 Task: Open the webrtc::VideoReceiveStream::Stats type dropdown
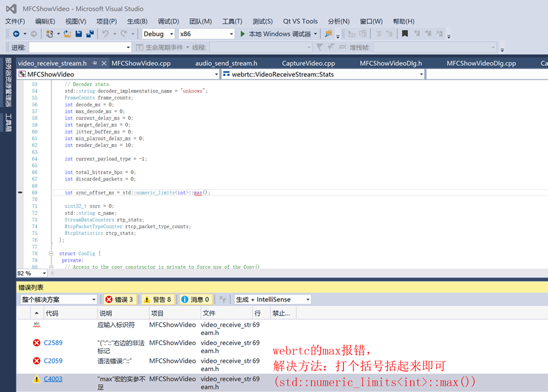323,75
